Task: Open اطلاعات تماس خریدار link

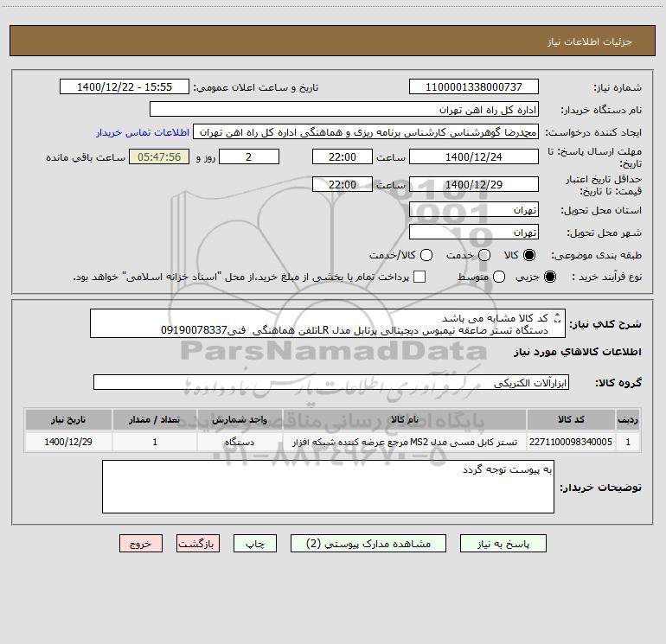Action: click(143, 132)
